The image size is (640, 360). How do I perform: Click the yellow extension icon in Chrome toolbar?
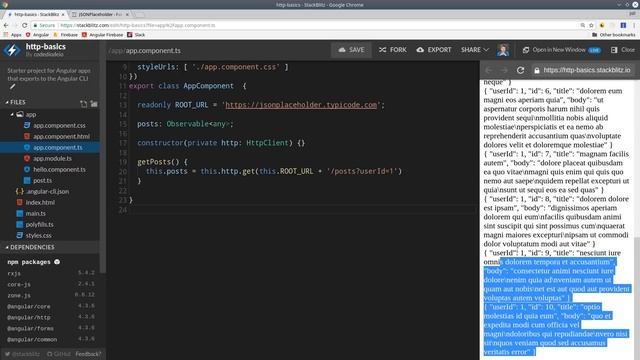(x=602, y=25)
